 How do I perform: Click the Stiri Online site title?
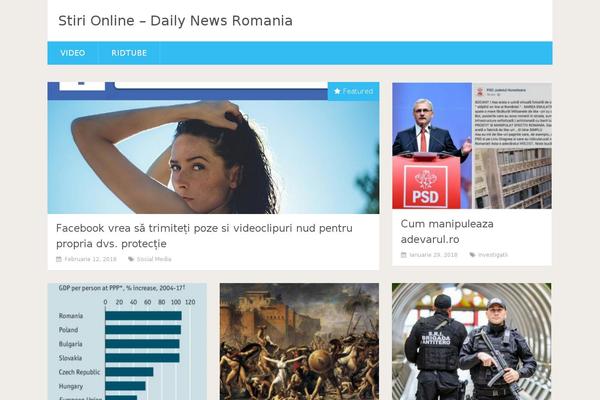[x=175, y=21]
